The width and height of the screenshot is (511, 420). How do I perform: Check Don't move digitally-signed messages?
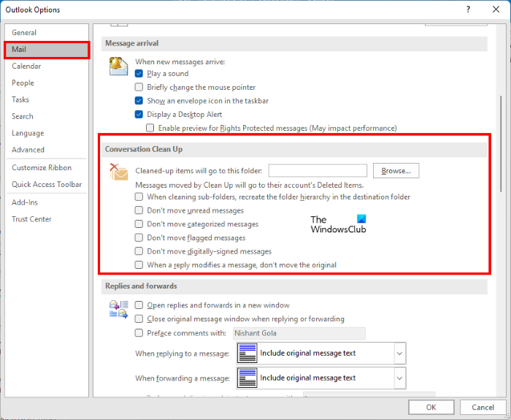coord(139,251)
